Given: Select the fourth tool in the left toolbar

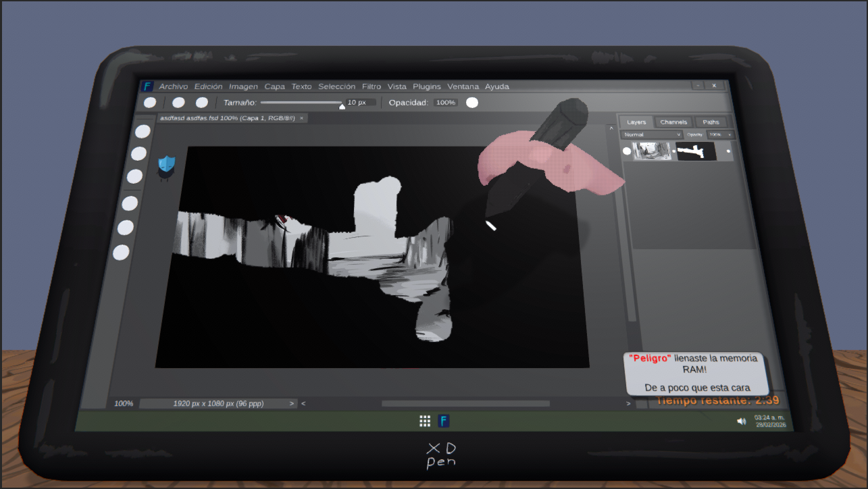Looking at the screenshot, I should tap(130, 203).
